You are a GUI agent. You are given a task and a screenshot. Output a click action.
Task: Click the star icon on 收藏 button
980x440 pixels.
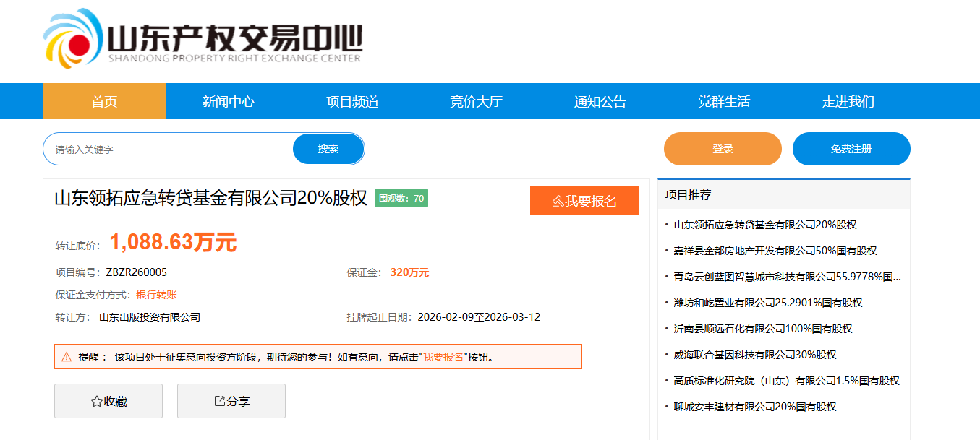click(96, 402)
